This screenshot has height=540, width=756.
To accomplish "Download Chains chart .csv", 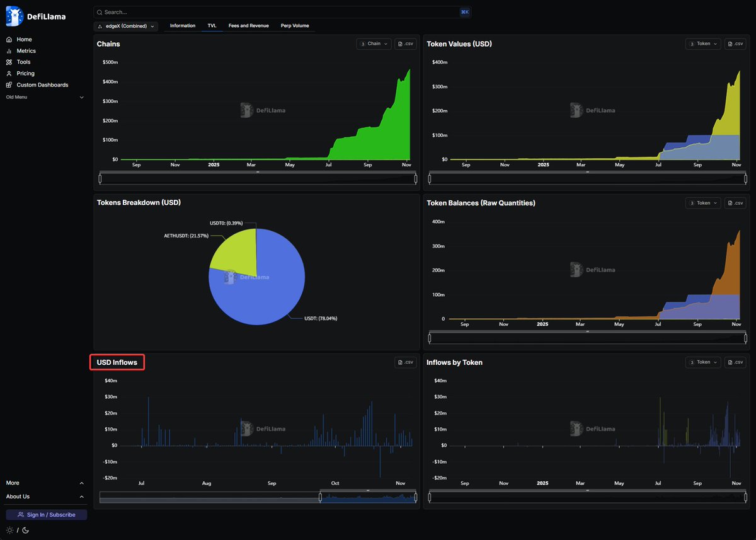I will pos(406,43).
